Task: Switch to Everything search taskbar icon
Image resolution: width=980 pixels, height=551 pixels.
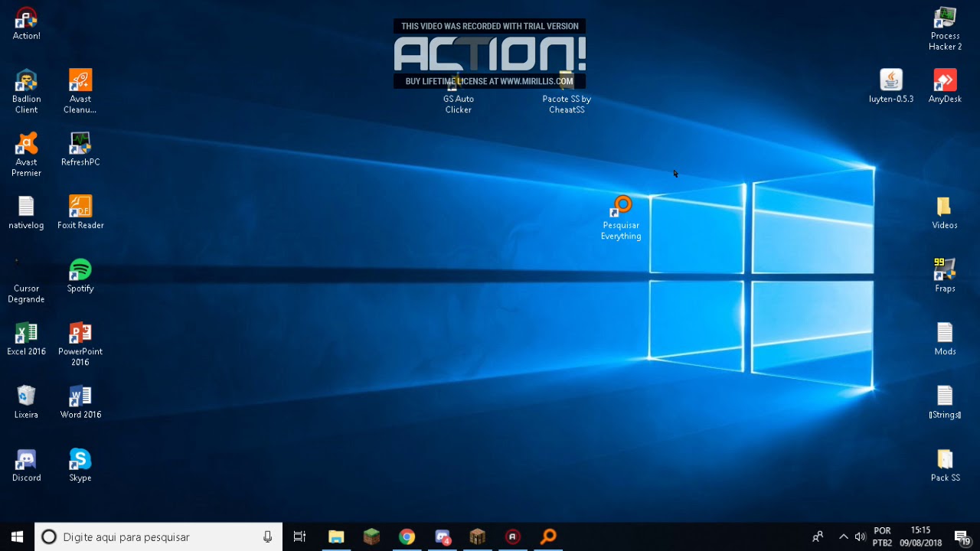Action: [548, 536]
